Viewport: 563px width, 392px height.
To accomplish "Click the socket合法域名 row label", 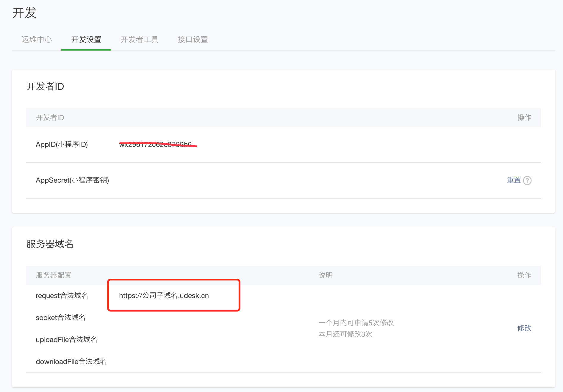I will 61,318.
